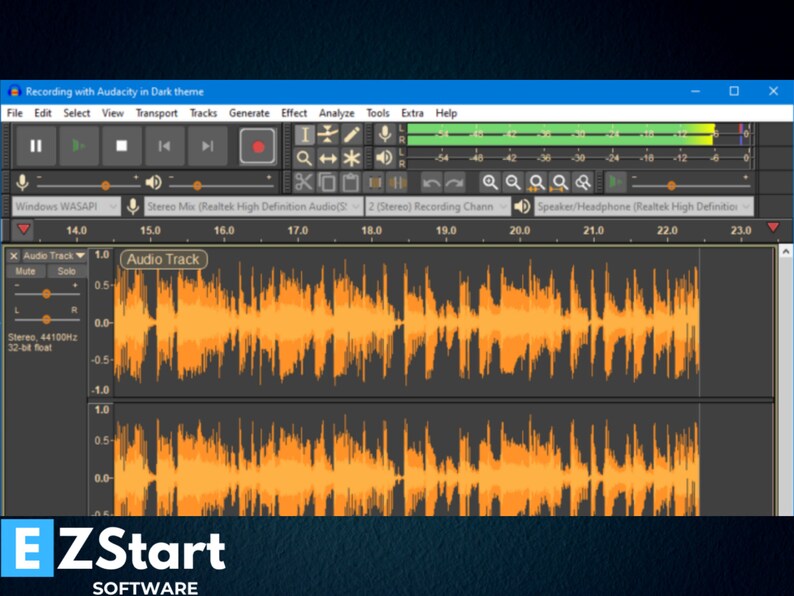The image size is (794, 596).
Task: Click the recording level meter bar
Action: coord(578,134)
